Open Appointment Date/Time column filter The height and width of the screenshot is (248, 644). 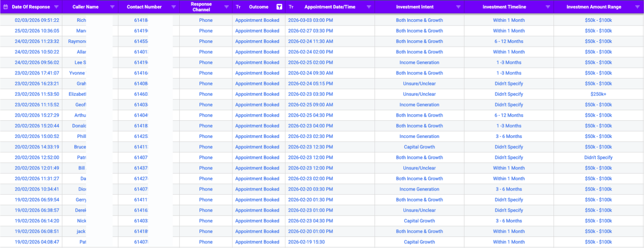pyautogui.click(x=369, y=7)
